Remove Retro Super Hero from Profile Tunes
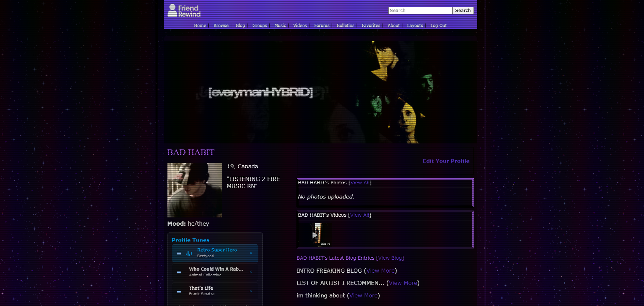The height and width of the screenshot is (306, 644). click(251, 253)
